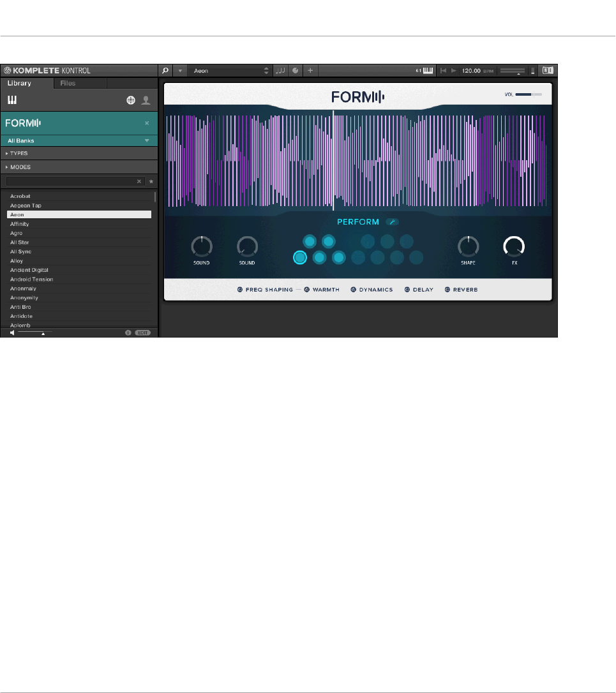Toggle the REVERB power icon

tap(447, 290)
